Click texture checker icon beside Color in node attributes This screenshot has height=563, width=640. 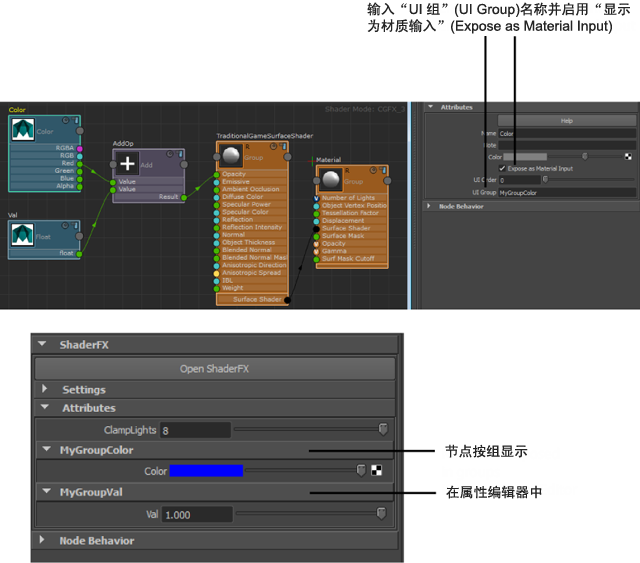click(628, 156)
